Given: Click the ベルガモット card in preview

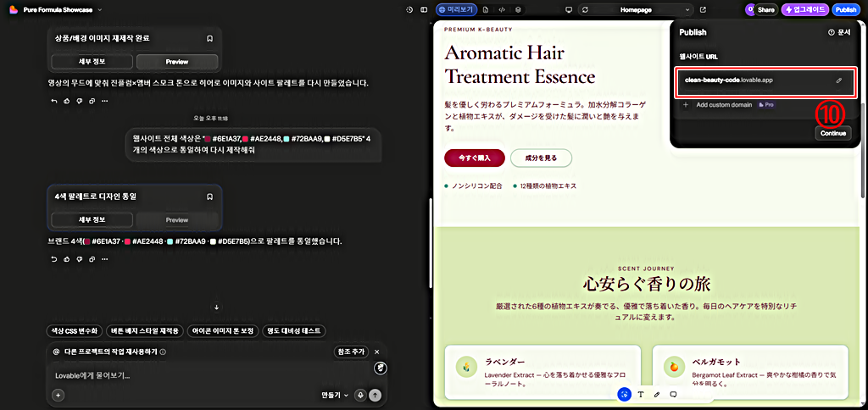Looking at the screenshot, I should [750, 373].
